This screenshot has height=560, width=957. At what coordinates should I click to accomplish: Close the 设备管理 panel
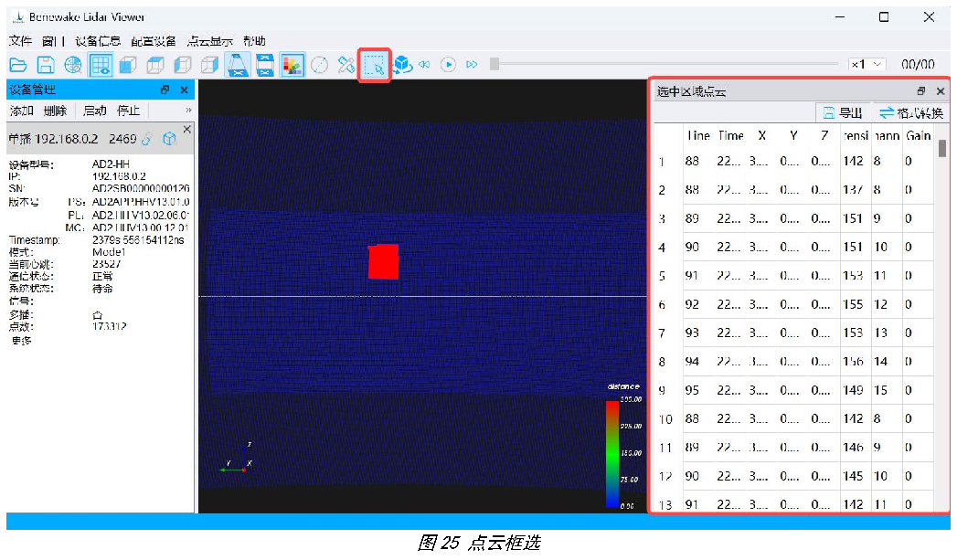click(x=185, y=90)
